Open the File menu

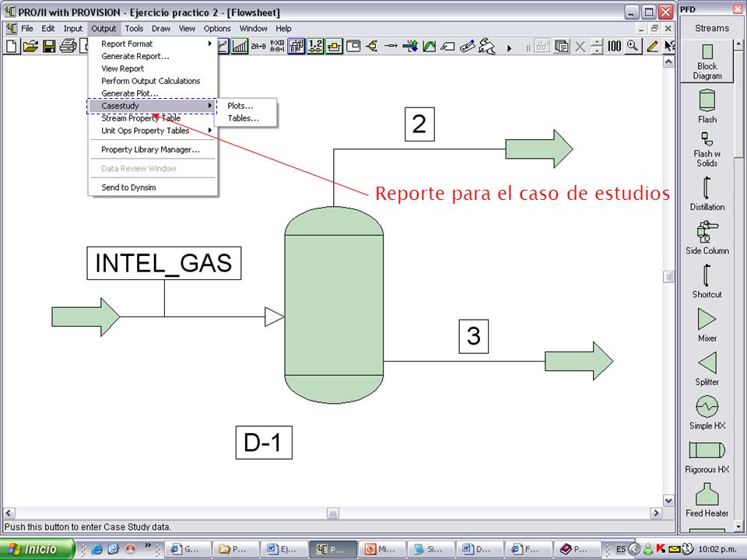(x=27, y=29)
